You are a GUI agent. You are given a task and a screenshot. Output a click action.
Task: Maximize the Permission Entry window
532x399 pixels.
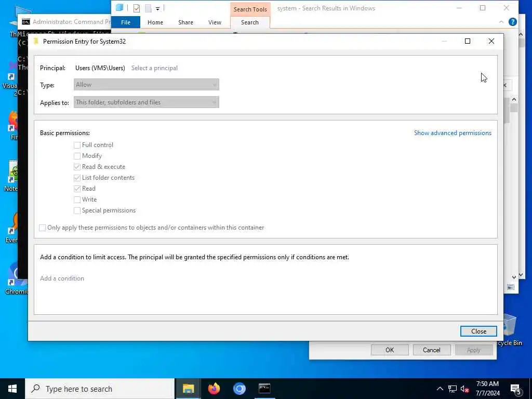[468, 41]
